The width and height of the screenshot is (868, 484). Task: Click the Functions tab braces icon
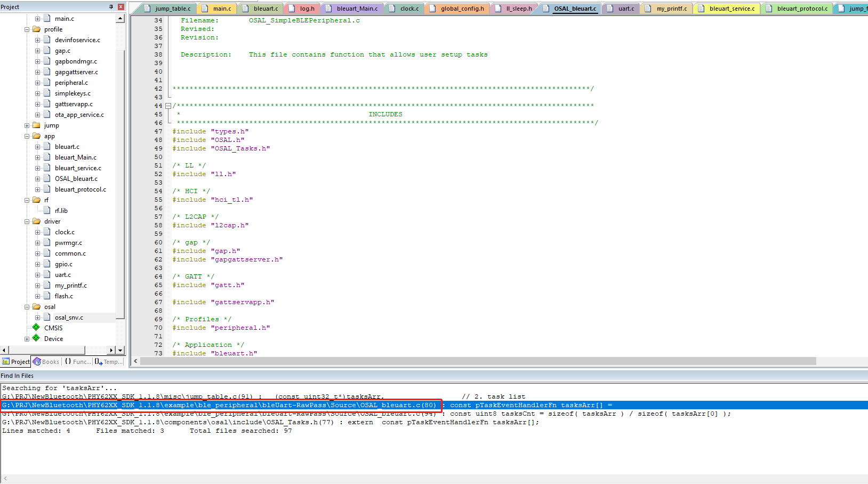coord(68,362)
